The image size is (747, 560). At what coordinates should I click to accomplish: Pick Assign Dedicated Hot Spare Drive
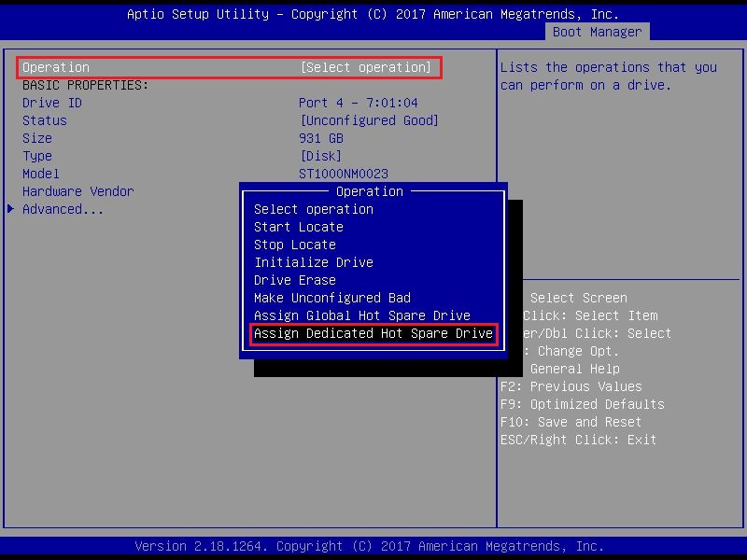tap(373, 333)
